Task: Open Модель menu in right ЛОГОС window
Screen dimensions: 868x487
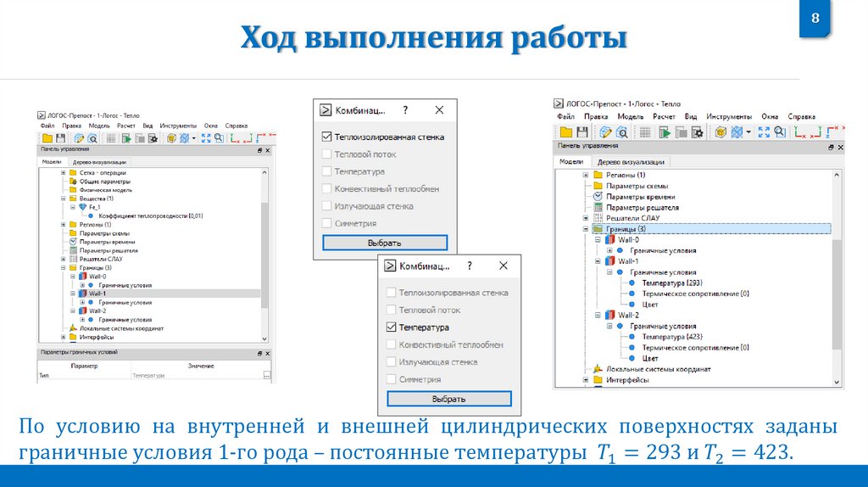Action: click(x=631, y=116)
